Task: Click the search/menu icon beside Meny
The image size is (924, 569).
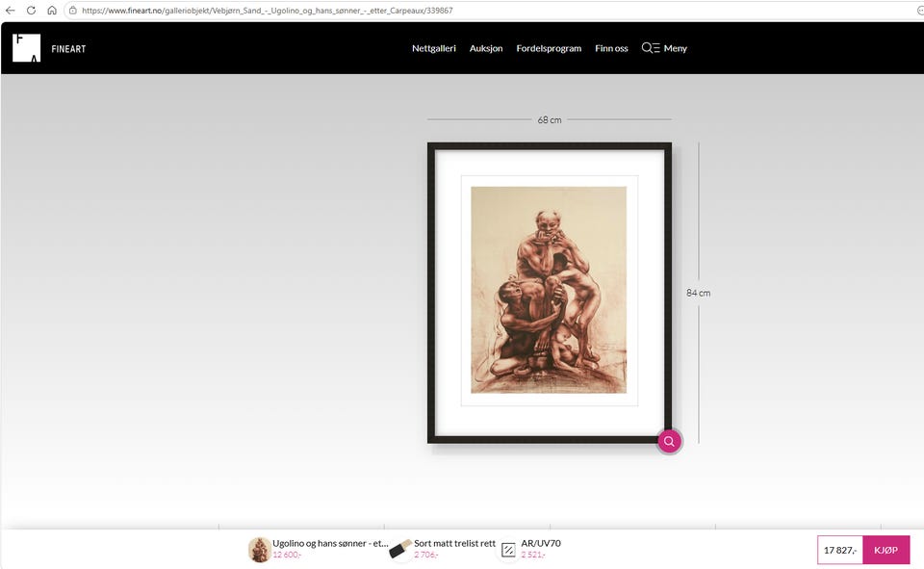Action: point(651,48)
